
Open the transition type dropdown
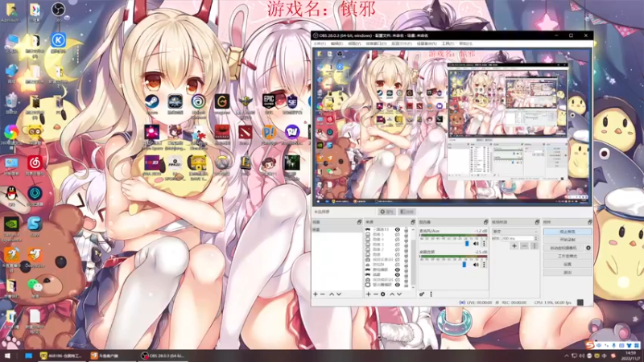[x=515, y=232]
